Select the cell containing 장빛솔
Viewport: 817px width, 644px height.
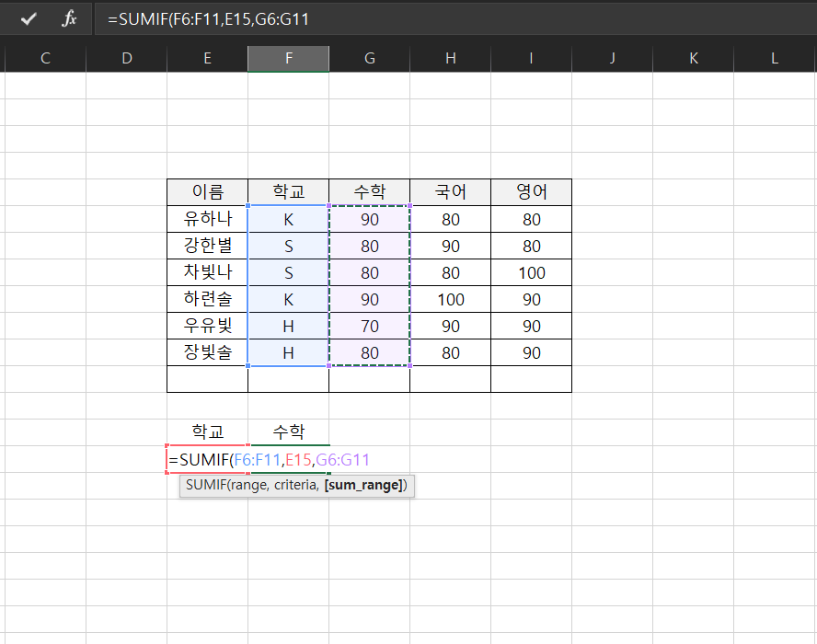(x=206, y=352)
